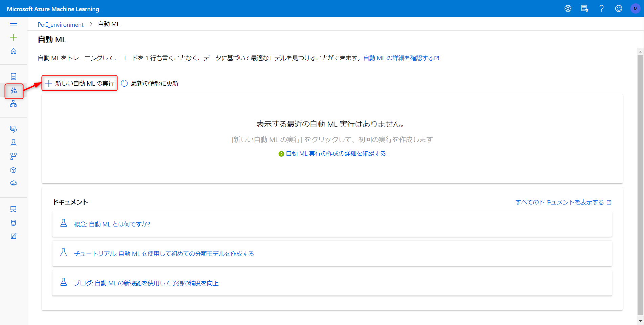Click the 自動 ML breadcrumb item
This screenshot has height=325, width=644.
109,24
